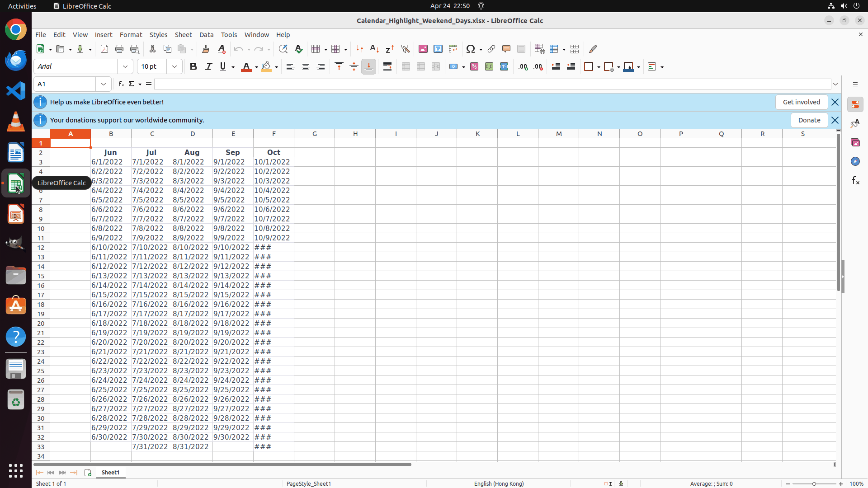
Task: Click the Export as PDF icon
Action: [x=104, y=49]
